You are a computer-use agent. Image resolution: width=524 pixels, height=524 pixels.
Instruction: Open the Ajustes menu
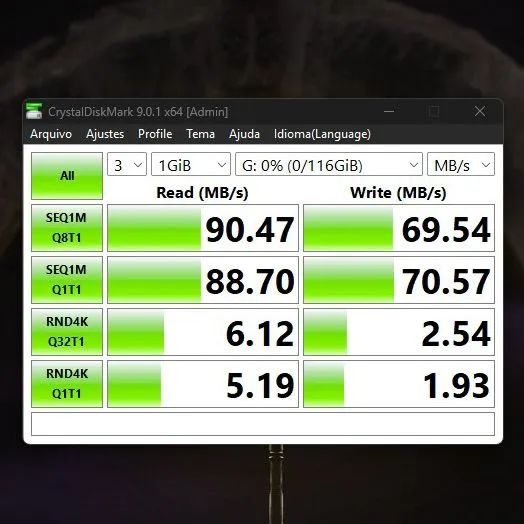(x=105, y=134)
